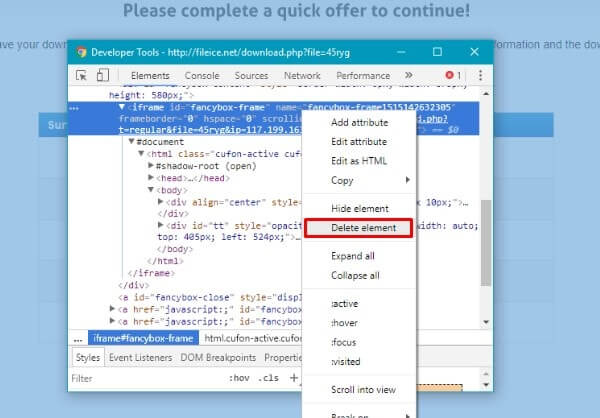Select Delete element menu entry

(x=359, y=228)
